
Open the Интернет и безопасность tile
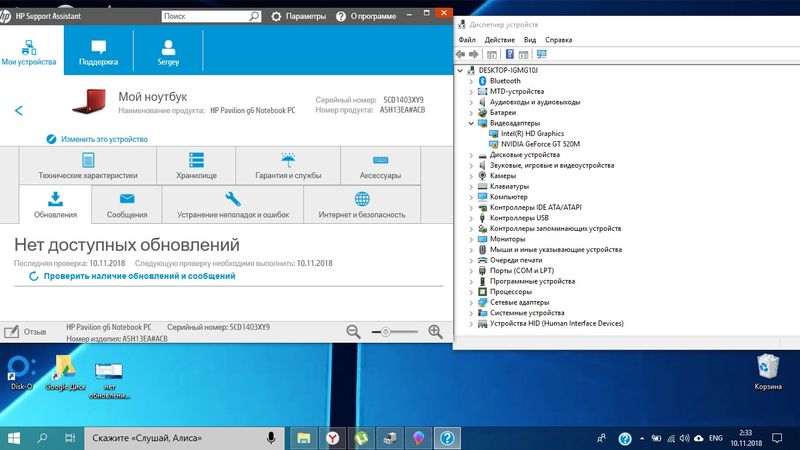coord(362,205)
